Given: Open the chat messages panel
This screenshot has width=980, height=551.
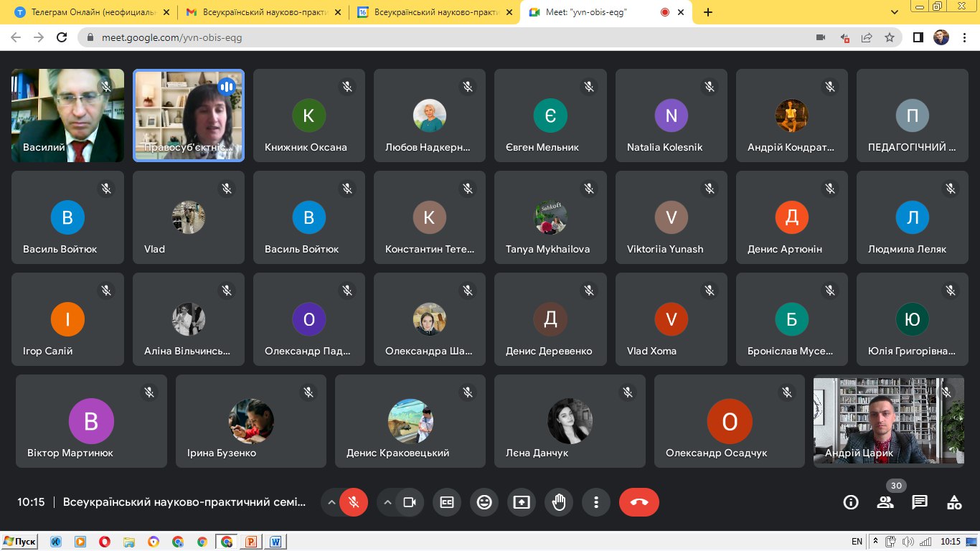Looking at the screenshot, I should 920,502.
